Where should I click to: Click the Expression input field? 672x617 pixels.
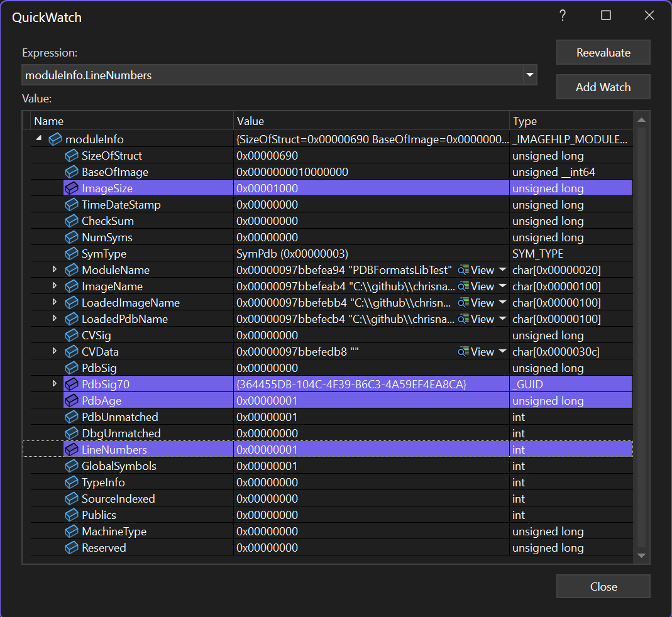coord(273,75)
